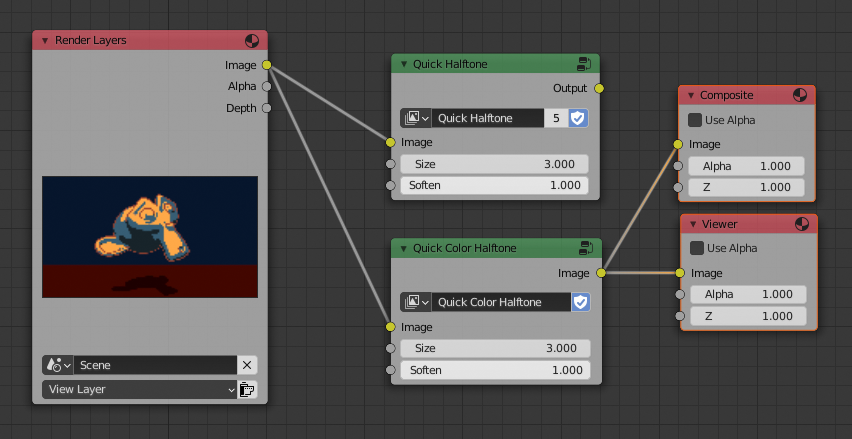The image size is (852, 439).
Task: Toggle fake user shield on Quick Halftone
Action: pyautogui.click(x=579, y=118)
